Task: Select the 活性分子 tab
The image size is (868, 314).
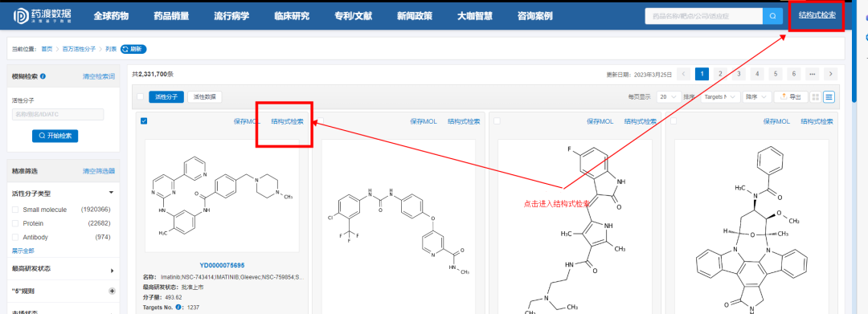Action: tap(166, 96)
